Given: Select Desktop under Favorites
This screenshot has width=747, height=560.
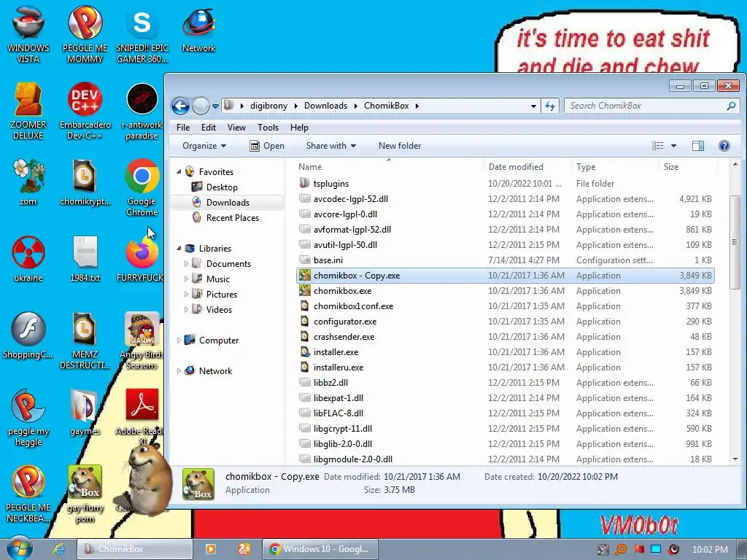Looking at the screenshot, I should point(222,187).
